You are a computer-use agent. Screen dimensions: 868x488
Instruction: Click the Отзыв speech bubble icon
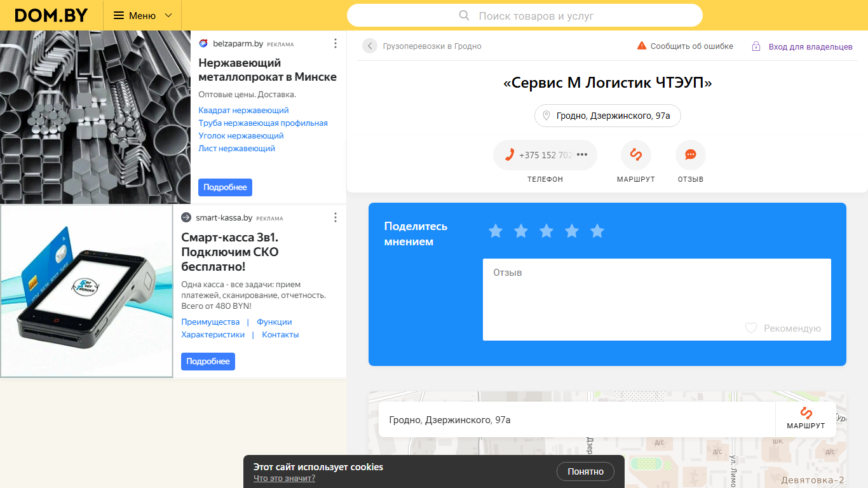click(x=691, y=155)
